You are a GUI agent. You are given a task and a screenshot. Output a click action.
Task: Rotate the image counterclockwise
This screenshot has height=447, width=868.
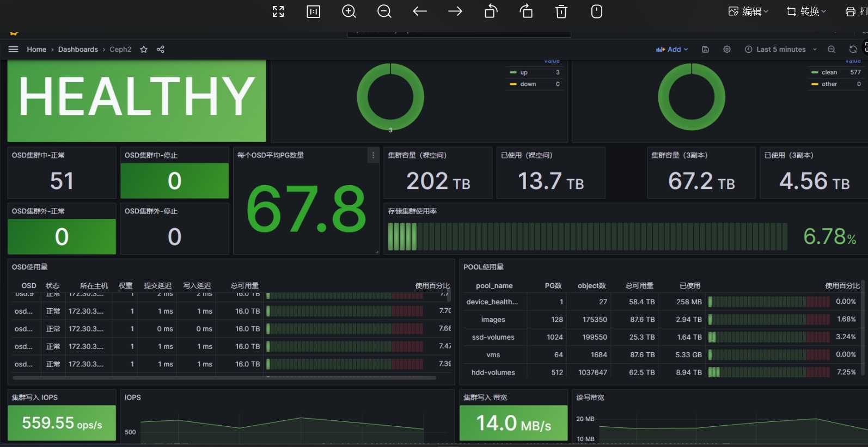pyautogui.click(x=491, y=11)
